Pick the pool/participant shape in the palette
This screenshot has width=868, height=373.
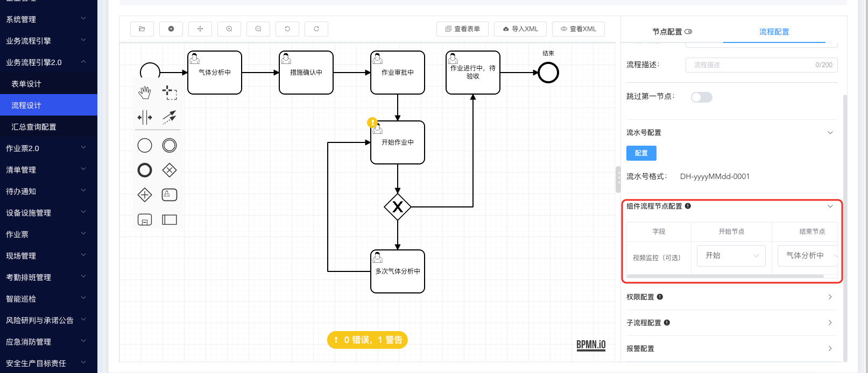[x=170, y=219]
